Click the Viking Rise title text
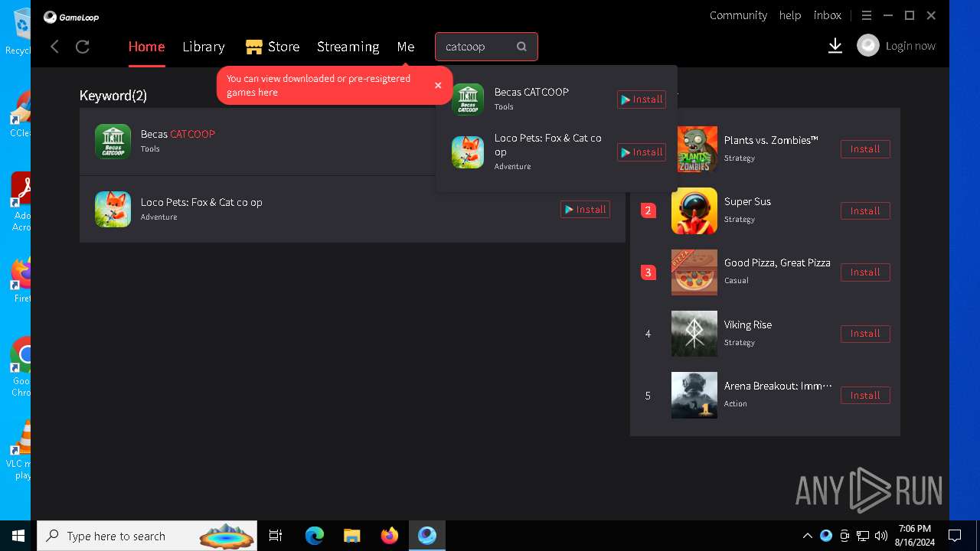The width and height of the screenshot is (980, 551). [x=748, y=324]
